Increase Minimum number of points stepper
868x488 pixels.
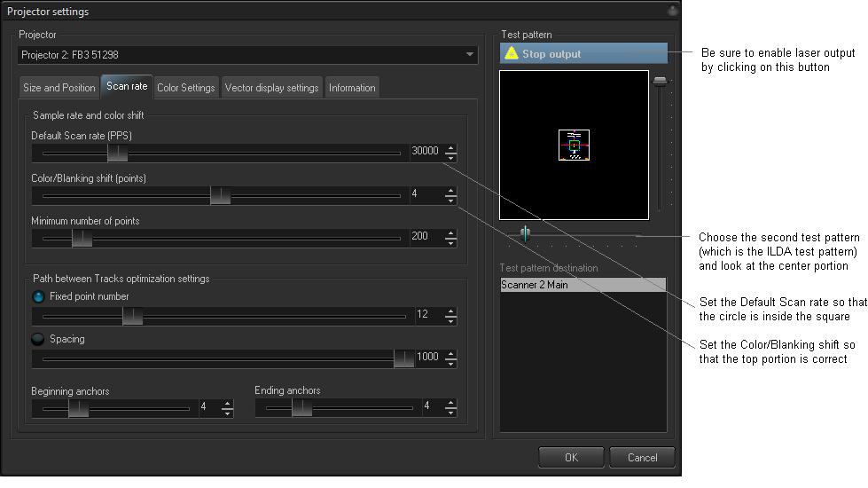click(451, 232)
